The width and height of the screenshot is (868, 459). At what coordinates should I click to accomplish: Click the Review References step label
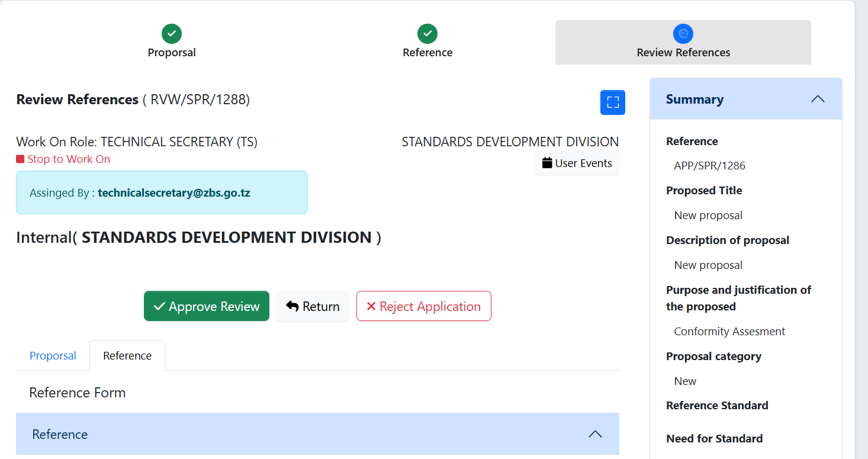(x=683, y=53)
